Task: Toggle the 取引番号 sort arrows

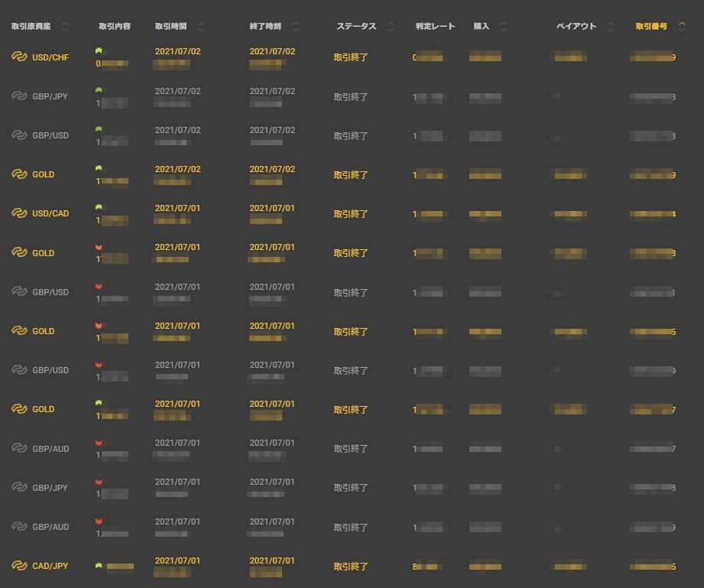Action: coord(682,27)
